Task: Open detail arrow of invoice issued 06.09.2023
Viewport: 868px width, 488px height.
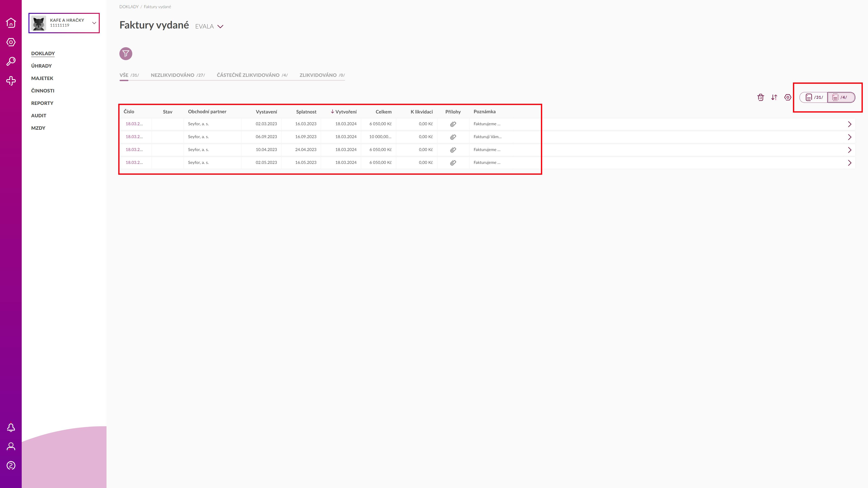Action: pos(849,137)
